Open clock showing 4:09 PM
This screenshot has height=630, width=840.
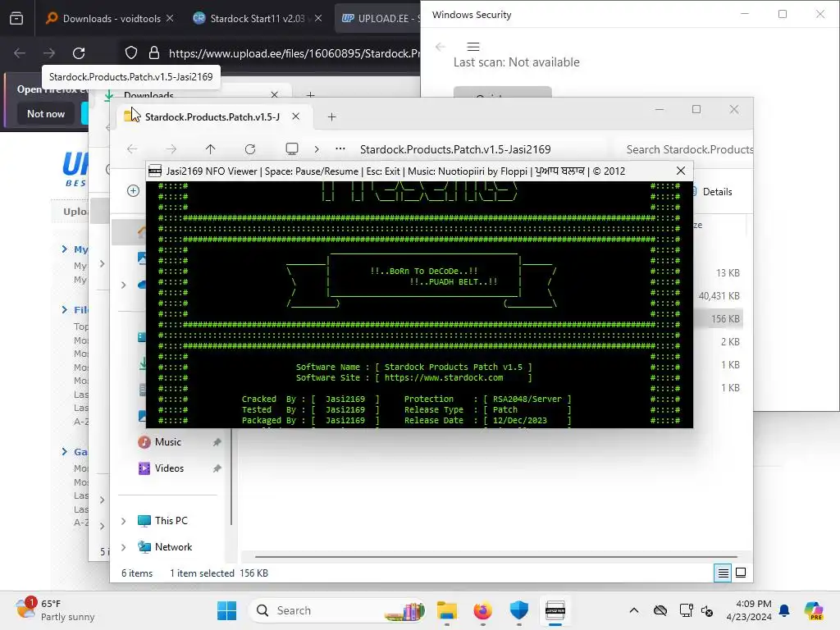tap(749, 610)
